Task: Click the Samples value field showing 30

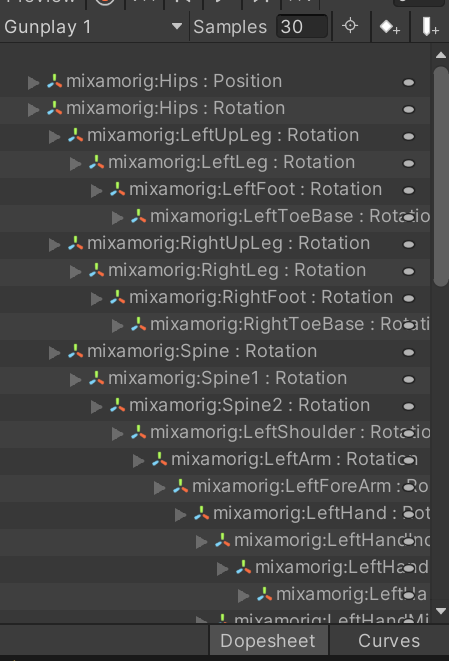Action: coord(302,27)
